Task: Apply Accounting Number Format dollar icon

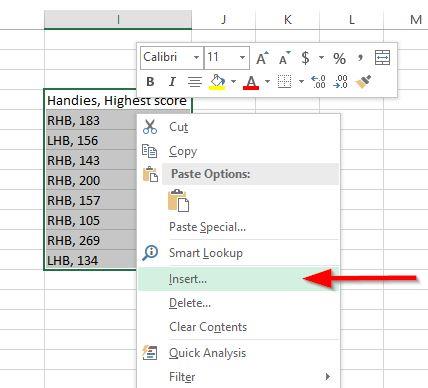Action: [x=305, y=58]
